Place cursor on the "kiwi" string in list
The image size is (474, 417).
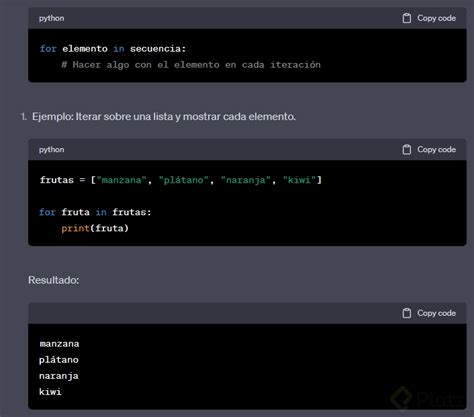(299, 180)
